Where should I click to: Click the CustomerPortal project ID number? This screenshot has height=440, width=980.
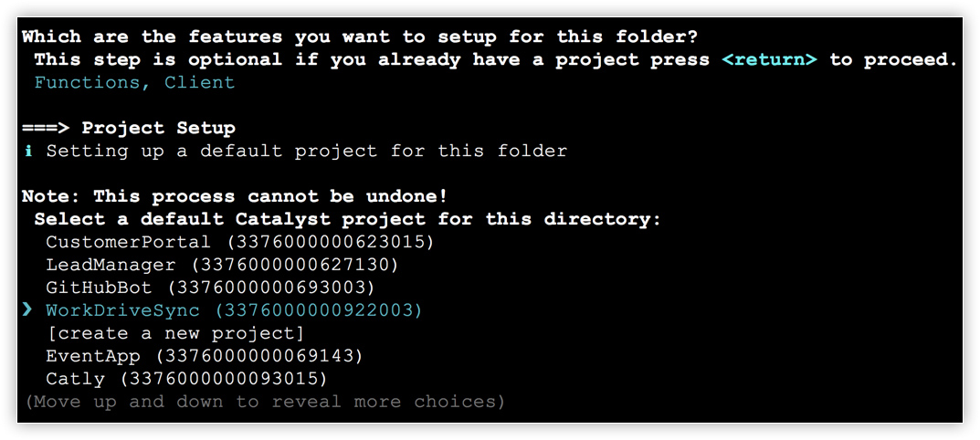pos(323,242)
